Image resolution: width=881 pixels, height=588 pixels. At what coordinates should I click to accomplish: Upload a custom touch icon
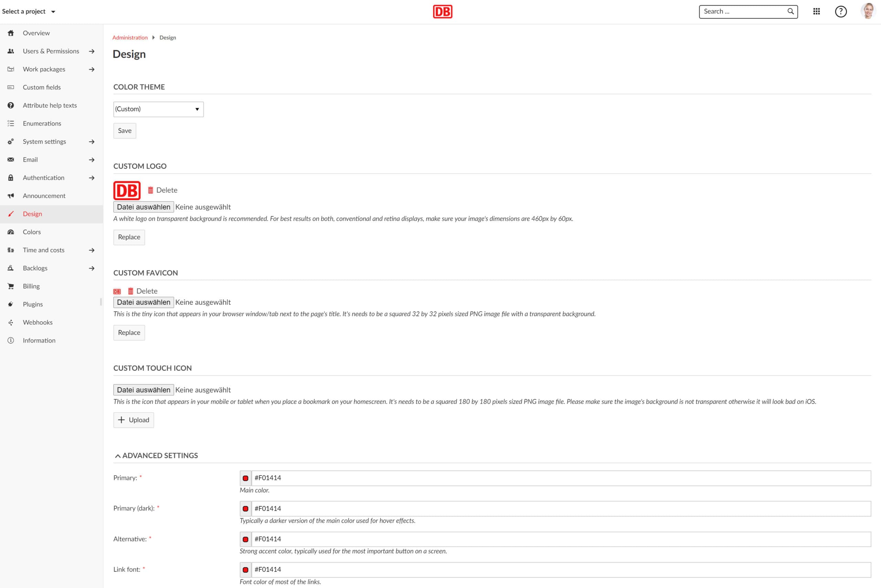click(133, 420)
